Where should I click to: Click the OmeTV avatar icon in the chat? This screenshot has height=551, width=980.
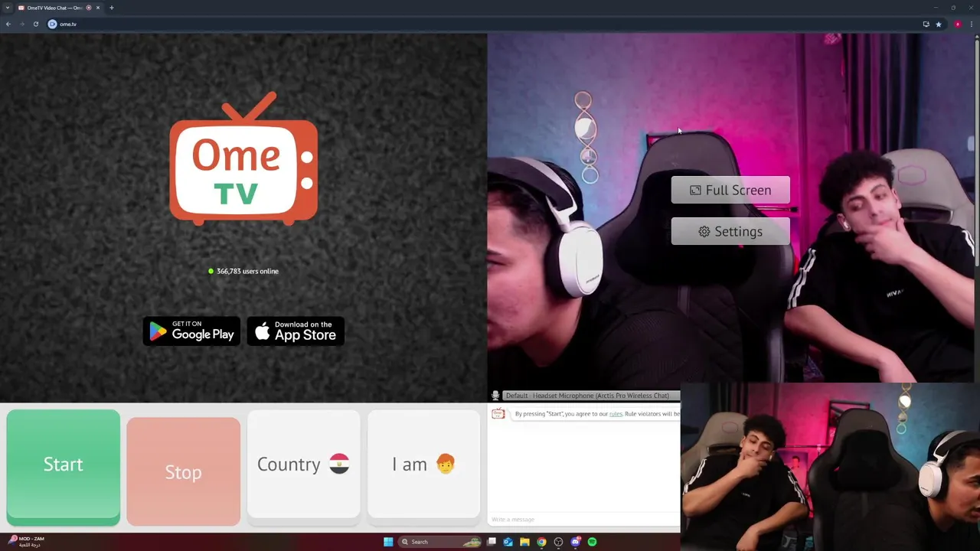[498, 413]
